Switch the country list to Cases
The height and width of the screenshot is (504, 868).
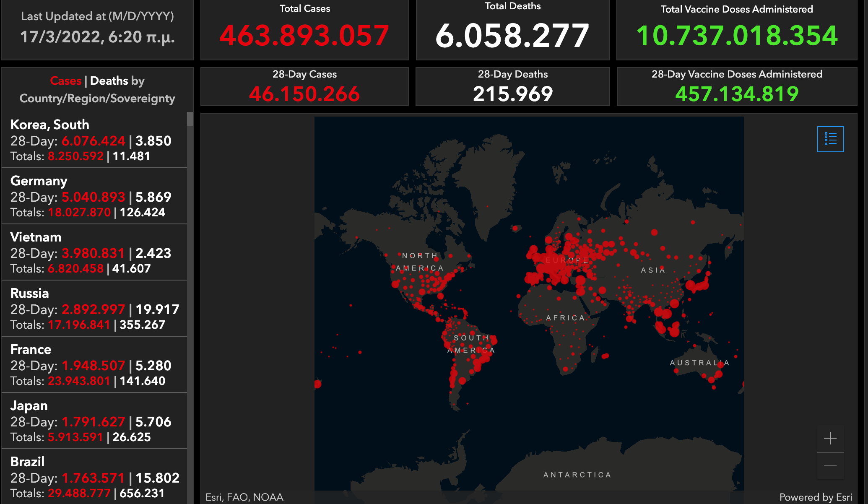65,81
